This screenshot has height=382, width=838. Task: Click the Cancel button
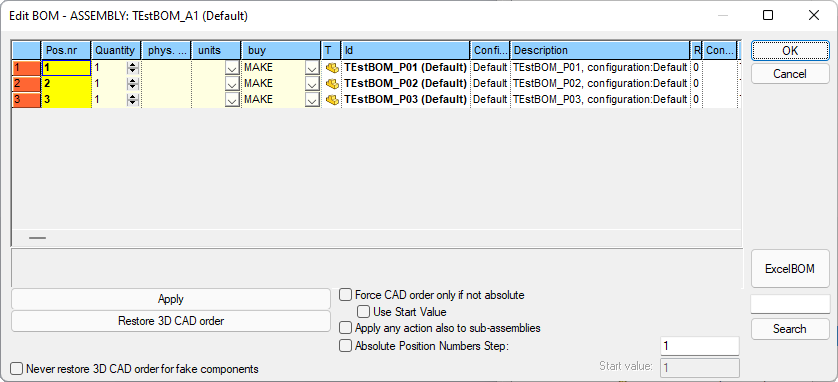790,74
